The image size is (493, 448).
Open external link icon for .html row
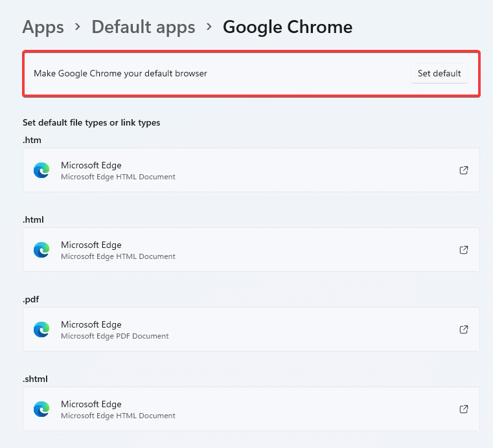(464, 250)
